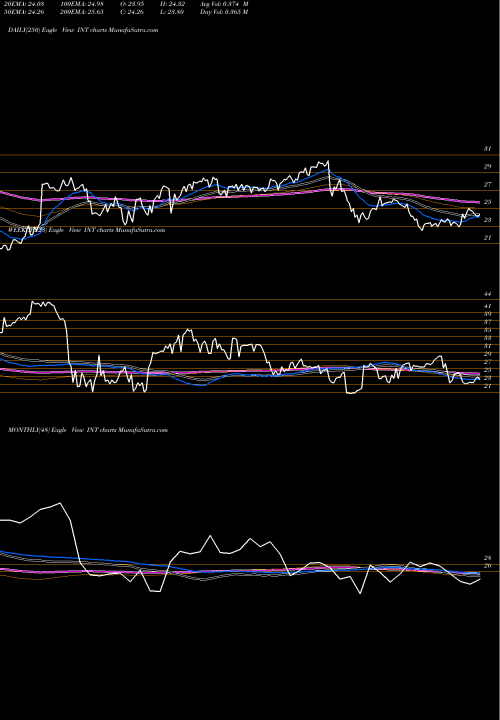Click the MONTHLY(48) chart title
500x720 pixels.
[x=88, y=430]
